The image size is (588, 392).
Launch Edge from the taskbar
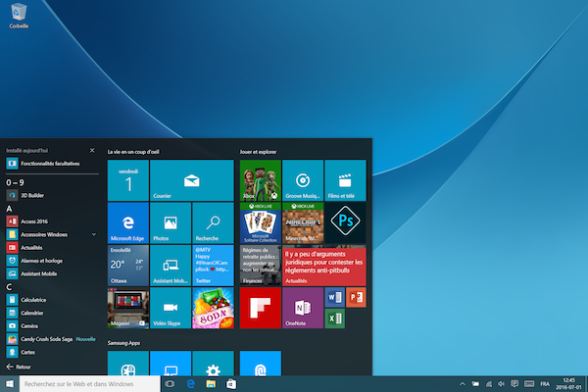(x=190, y=384)
